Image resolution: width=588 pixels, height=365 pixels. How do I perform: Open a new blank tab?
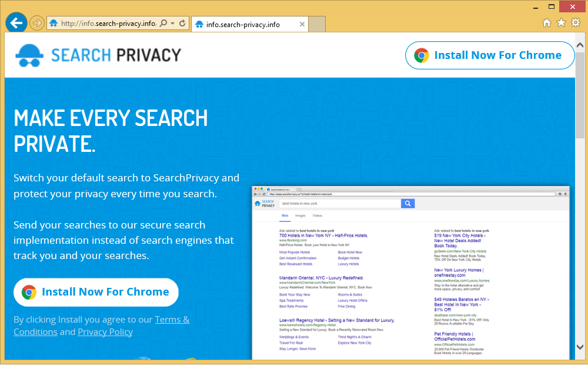[x=317, y=24]
